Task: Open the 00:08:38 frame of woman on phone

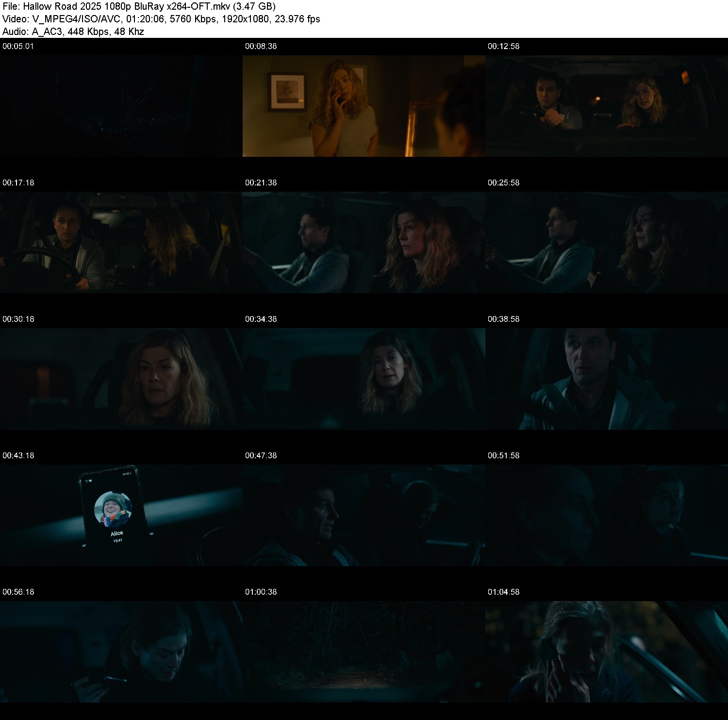Action: [364, 106]
